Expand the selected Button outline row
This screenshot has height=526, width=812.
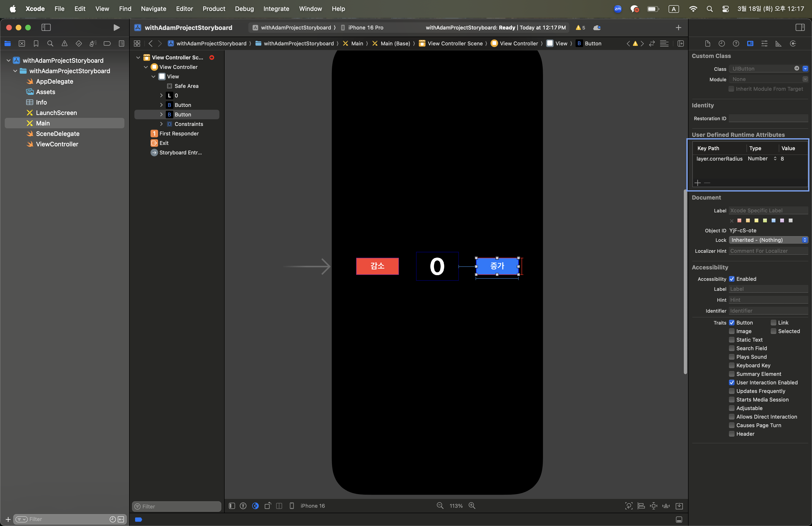point(161,114)
